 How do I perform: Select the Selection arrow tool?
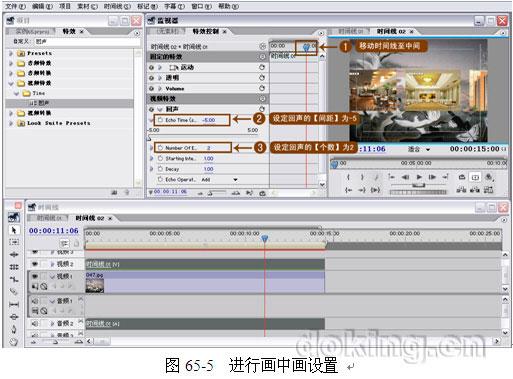[14, 230]
